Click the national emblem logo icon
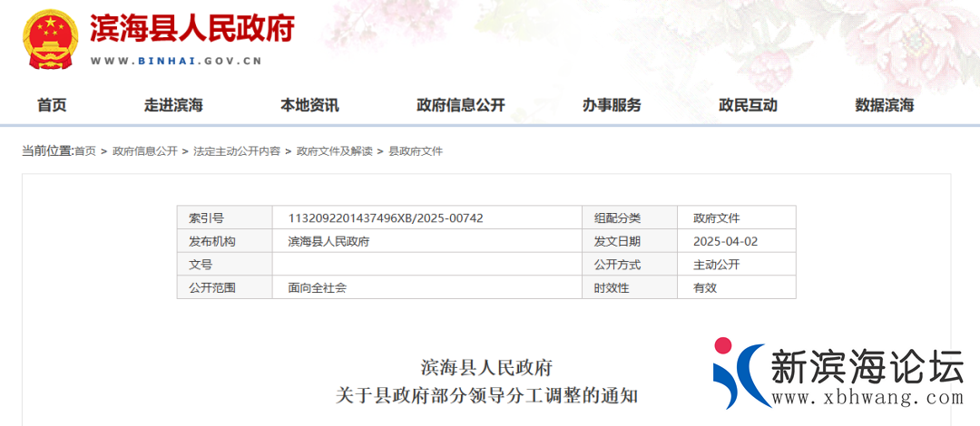 [53, 40]
